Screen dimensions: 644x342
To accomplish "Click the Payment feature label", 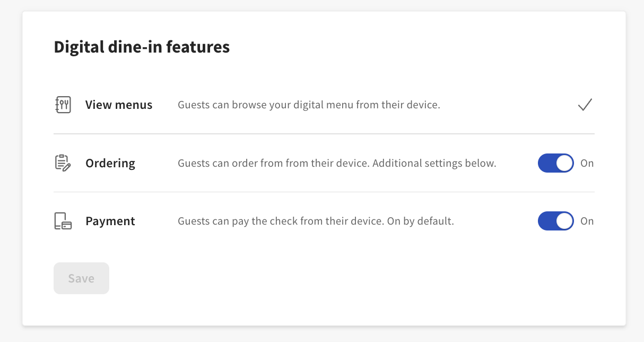I will click(110, 221).
